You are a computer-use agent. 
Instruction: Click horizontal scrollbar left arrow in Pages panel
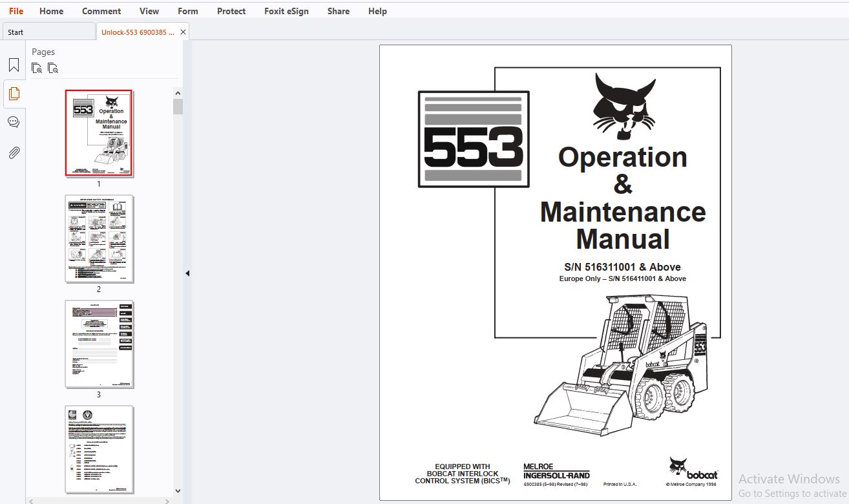click(x=32, y=501)
